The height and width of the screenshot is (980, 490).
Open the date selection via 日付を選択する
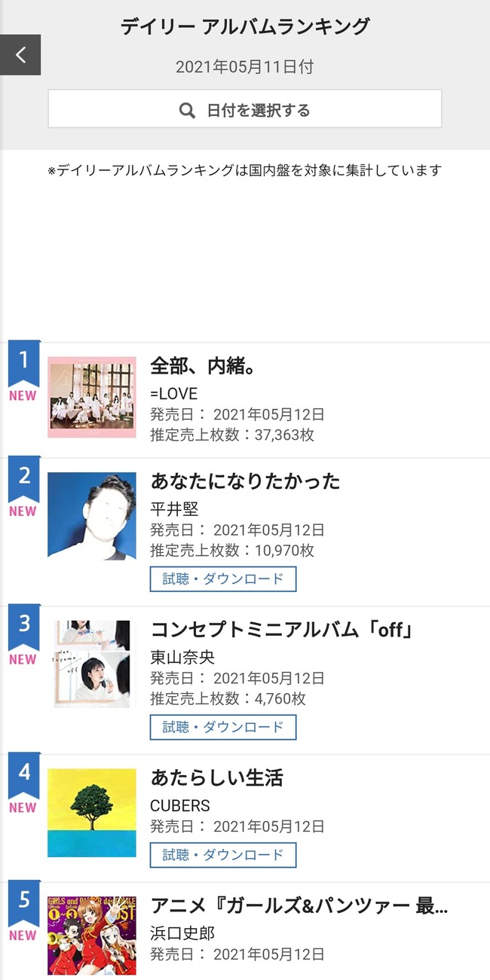pyautogui.click(x=244, y=108)
